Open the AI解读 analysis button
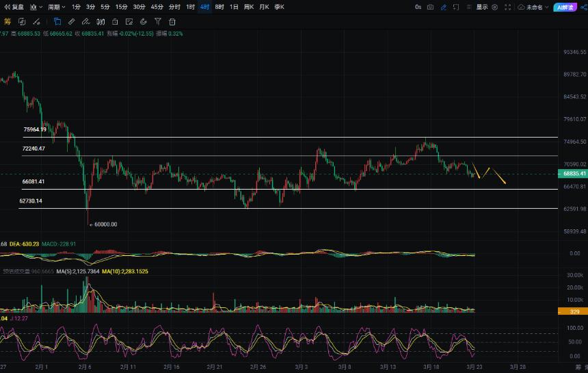 point(565,7)
